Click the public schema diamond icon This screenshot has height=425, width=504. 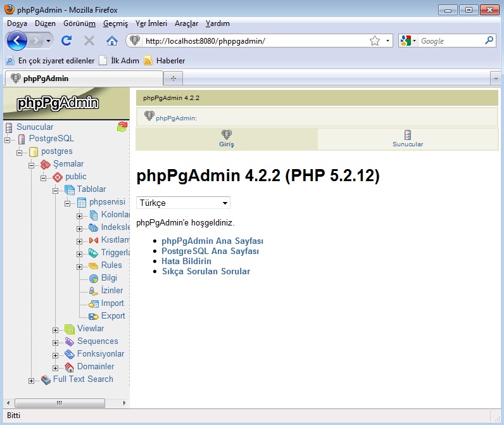[58, 177]
